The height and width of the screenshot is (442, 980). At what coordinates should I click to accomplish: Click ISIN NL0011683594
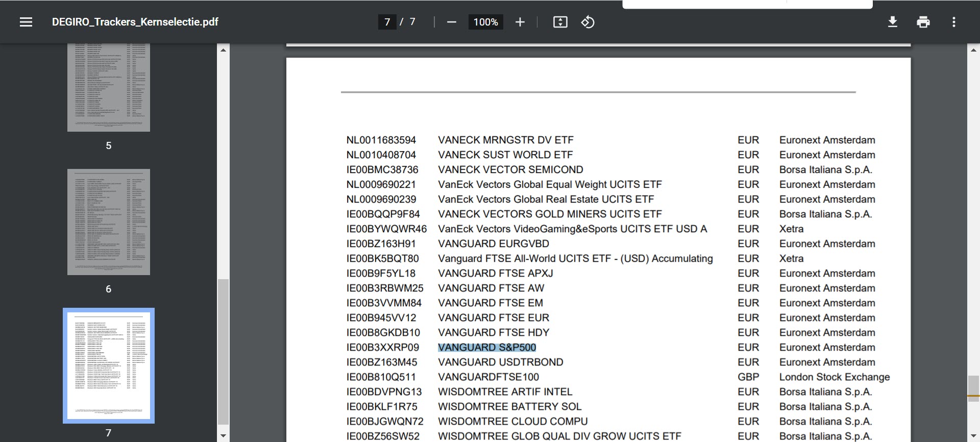point(381,140)
